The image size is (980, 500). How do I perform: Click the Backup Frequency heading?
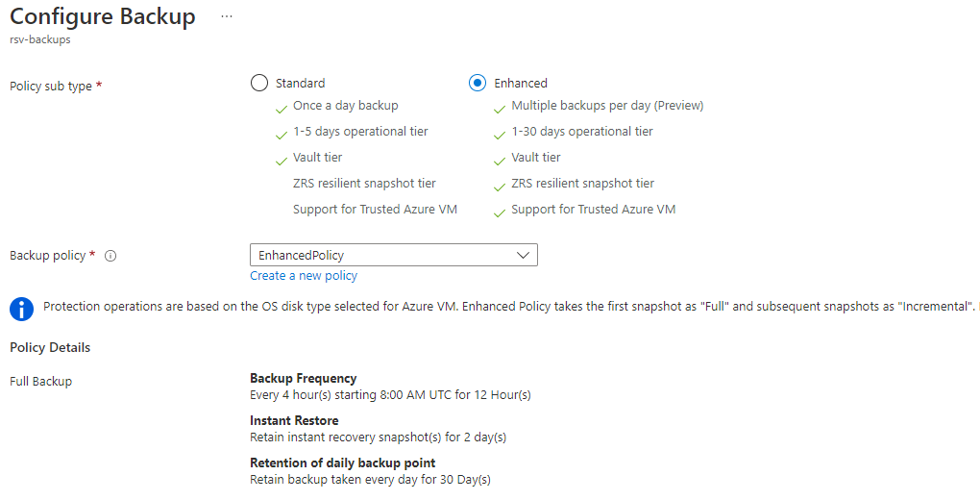point(303,379)
